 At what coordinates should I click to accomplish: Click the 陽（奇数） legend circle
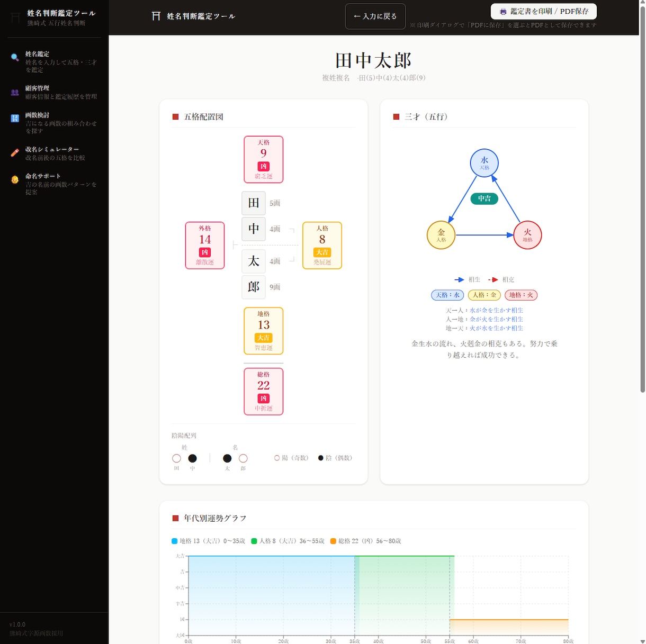pos(277,458)
